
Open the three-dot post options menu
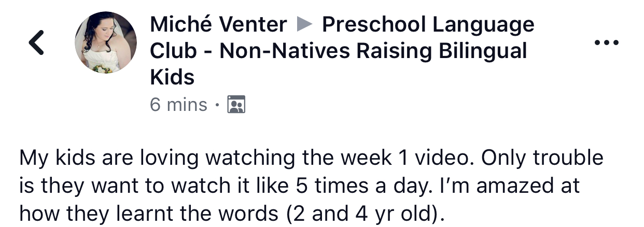[x=607, y=42]
